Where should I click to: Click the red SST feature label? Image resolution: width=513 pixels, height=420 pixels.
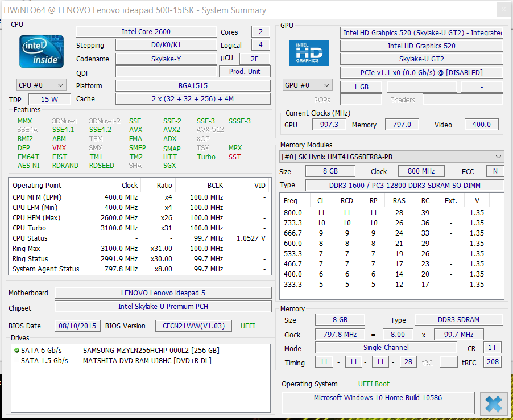(235, 157)
